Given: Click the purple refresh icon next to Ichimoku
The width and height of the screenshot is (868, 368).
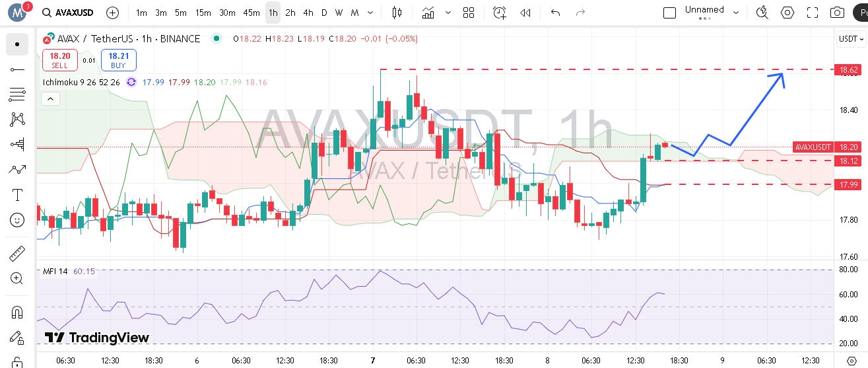Looking at the screenshot, I should 131,82.
